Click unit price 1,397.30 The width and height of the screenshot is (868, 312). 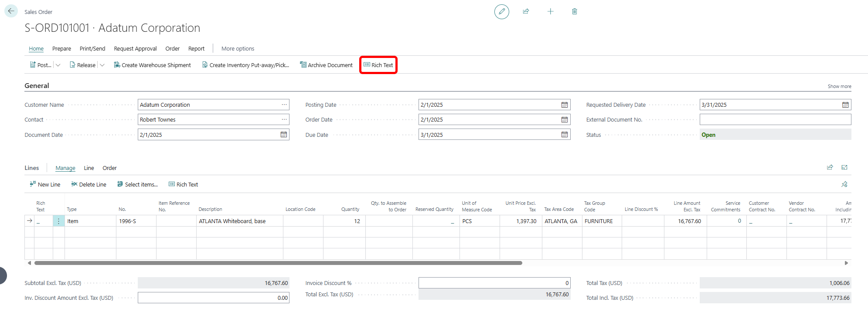pyautogui.click(x=521, y=221)
